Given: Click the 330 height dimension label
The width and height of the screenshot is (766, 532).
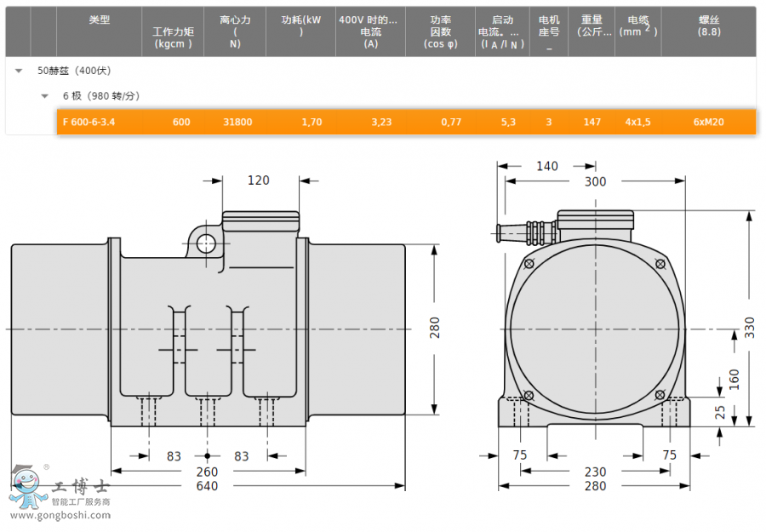Looking at the screenshot, I should pyautogui.click(x=749, y=328).
